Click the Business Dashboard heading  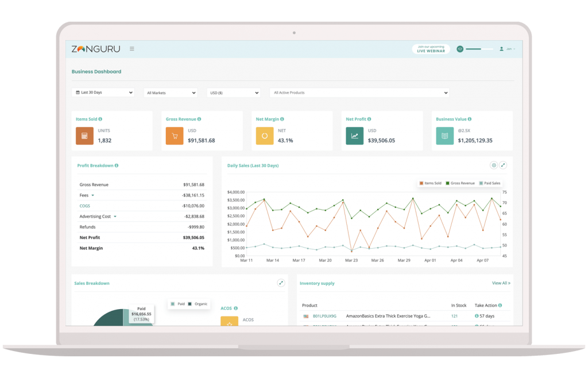[96, 72]
